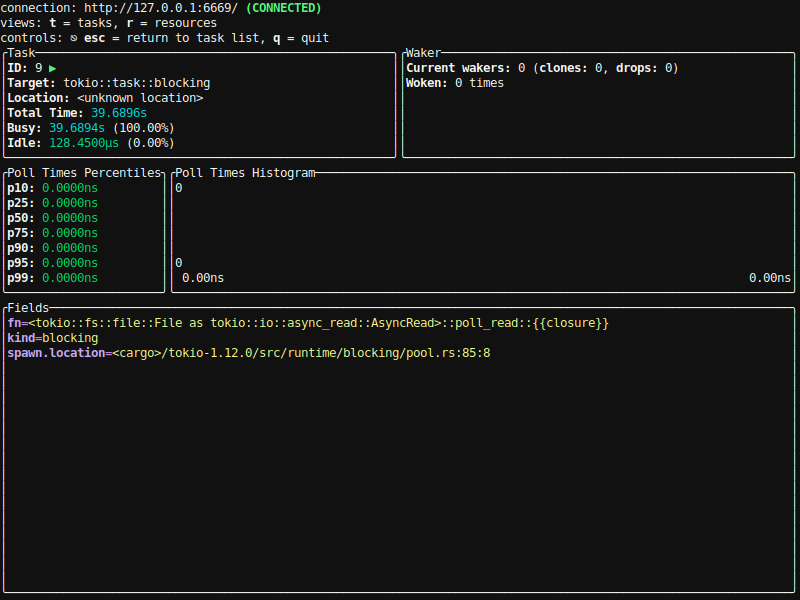This screenshot has width=800, height=600.
Task: Click the Target tokio::task::blocking text
Action: click(136, 83)
